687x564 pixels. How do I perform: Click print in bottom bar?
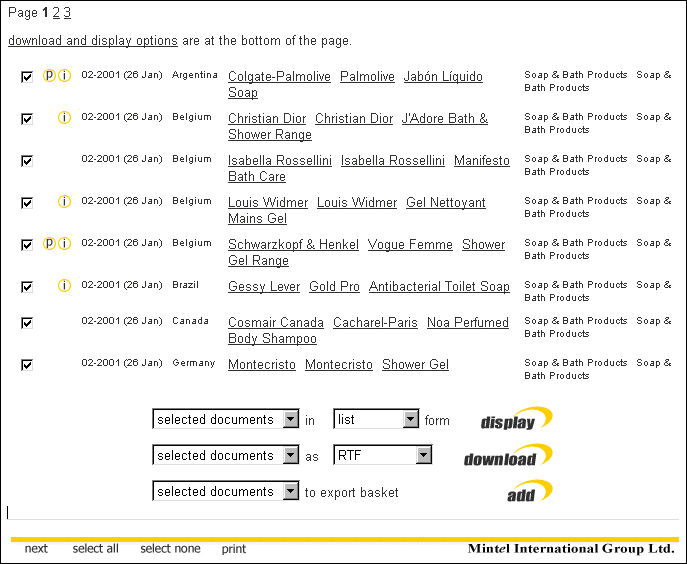[234, 549]
